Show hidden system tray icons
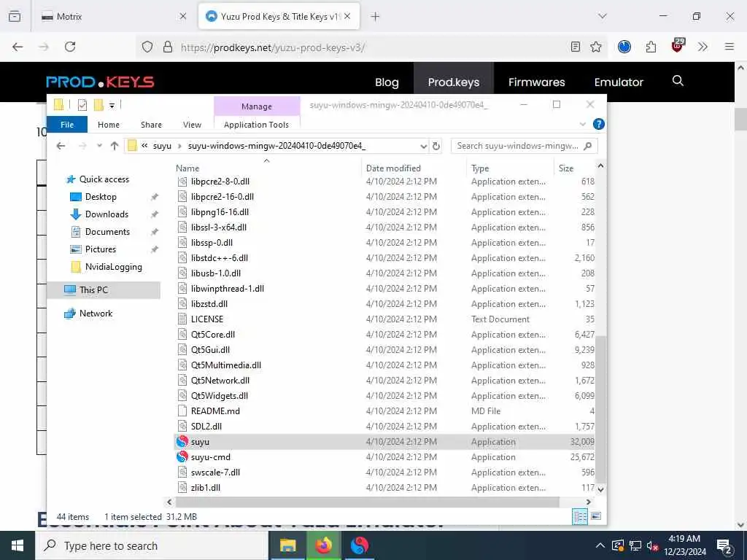This screenshot has width=747, height=560. coord(600,545)
